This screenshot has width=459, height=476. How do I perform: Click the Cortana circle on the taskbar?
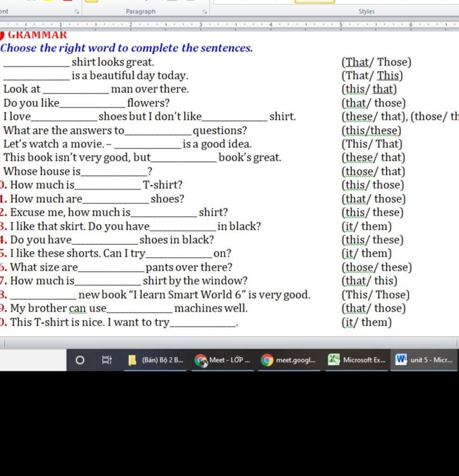80,360
